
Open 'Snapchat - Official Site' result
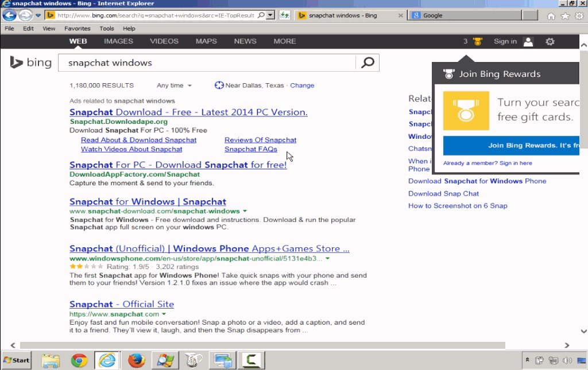point(122,304)
